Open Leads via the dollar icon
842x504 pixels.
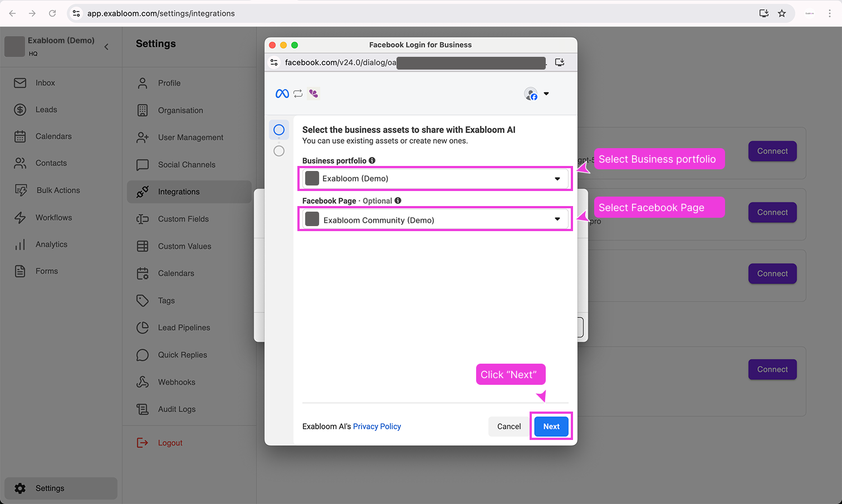click(20, 110)
